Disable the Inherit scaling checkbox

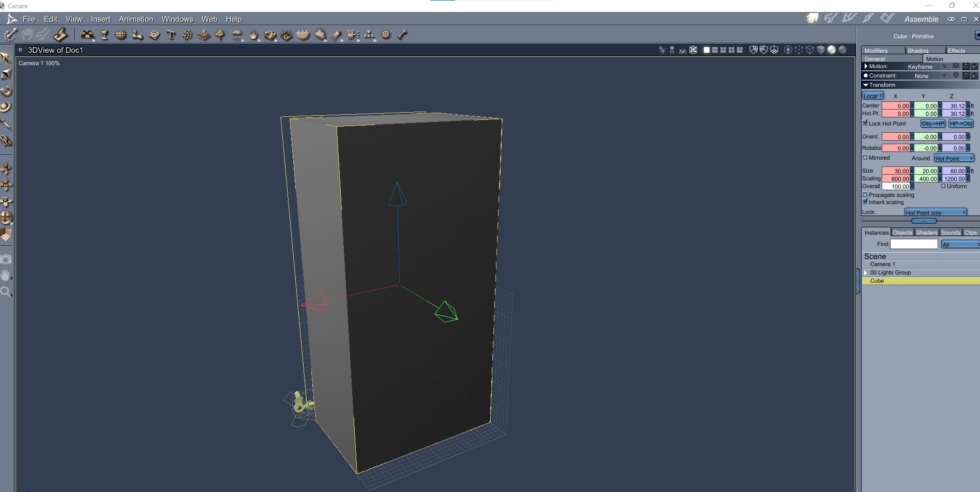pos(865,202)
